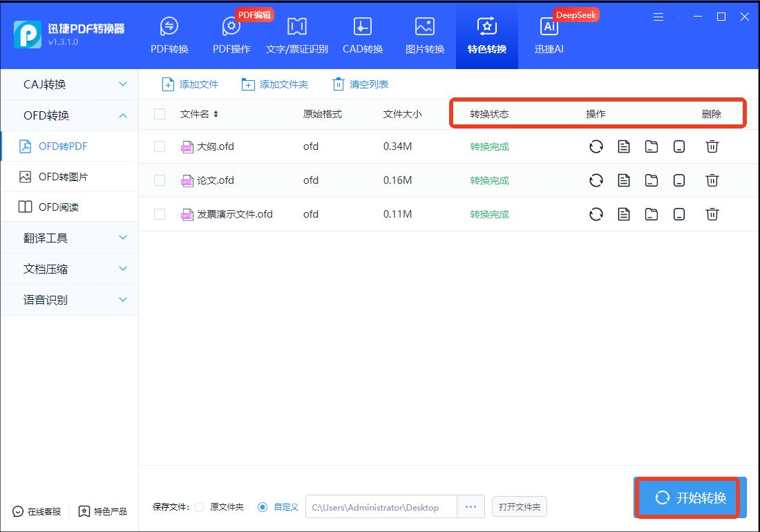This screenshot has height=532, width=760.
Task: Select OFD转PDF in the sidebar
Action: [x=69, y=146]
